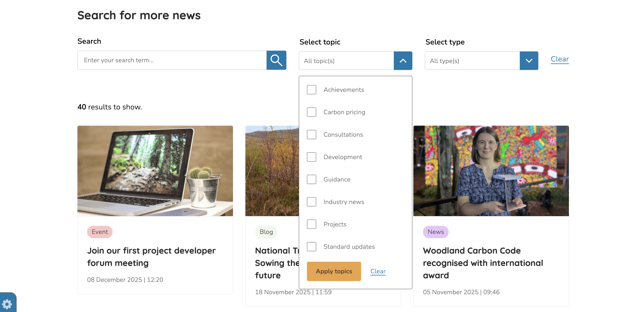Collapse the Select topic dropdown chevron

coord(403,61)
